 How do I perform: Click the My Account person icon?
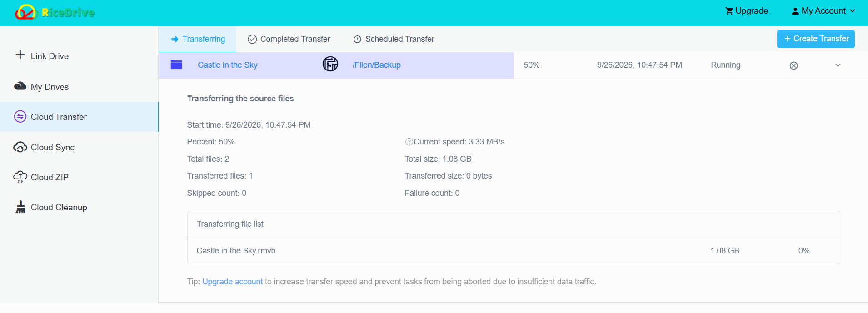pyautogui.click(x=795, y=11)
